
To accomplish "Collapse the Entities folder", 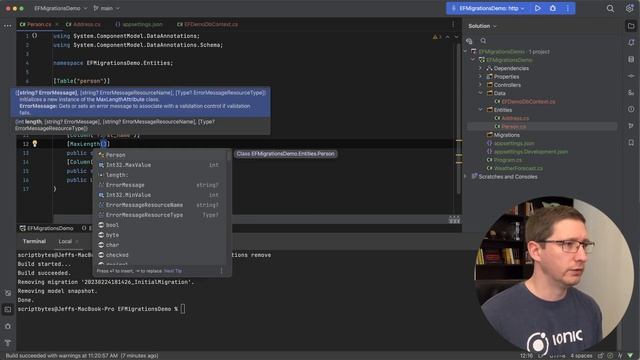I will click(x=480, y=110).
